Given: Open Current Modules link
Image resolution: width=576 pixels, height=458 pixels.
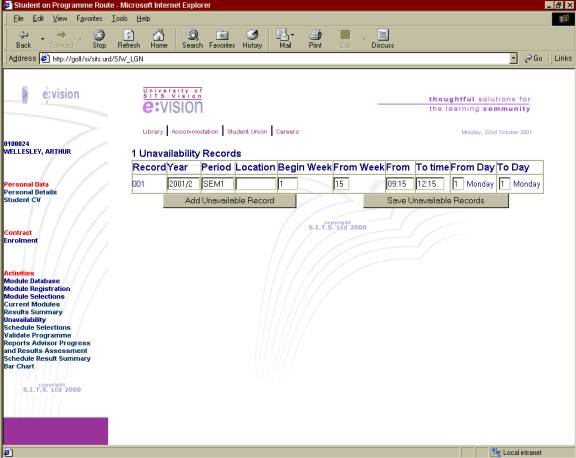Looking at the screenshot, I should tap(32, 304).
